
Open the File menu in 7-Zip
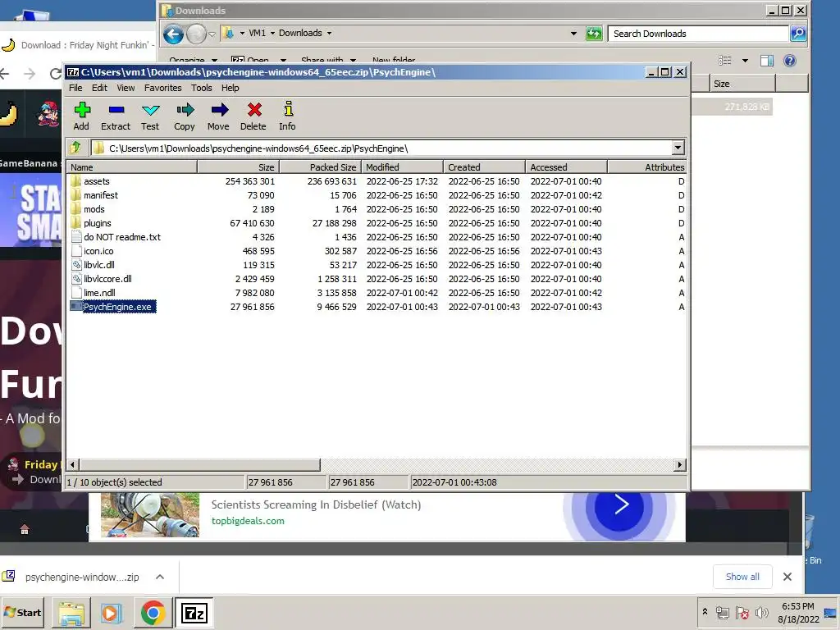point(75,88)
